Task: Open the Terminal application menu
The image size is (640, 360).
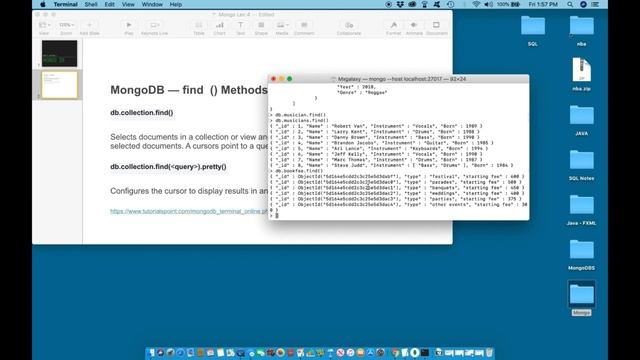Action: (65, 4)
